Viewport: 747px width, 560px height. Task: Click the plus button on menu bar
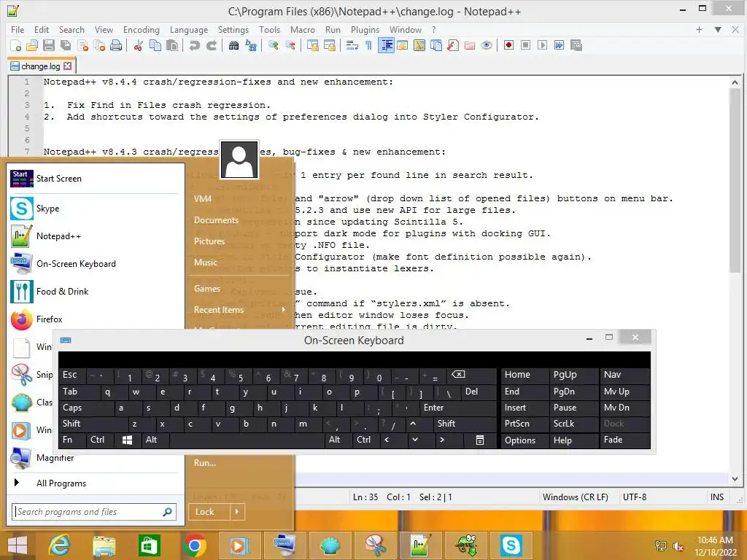pyautogui.click(x=699, y=29)
